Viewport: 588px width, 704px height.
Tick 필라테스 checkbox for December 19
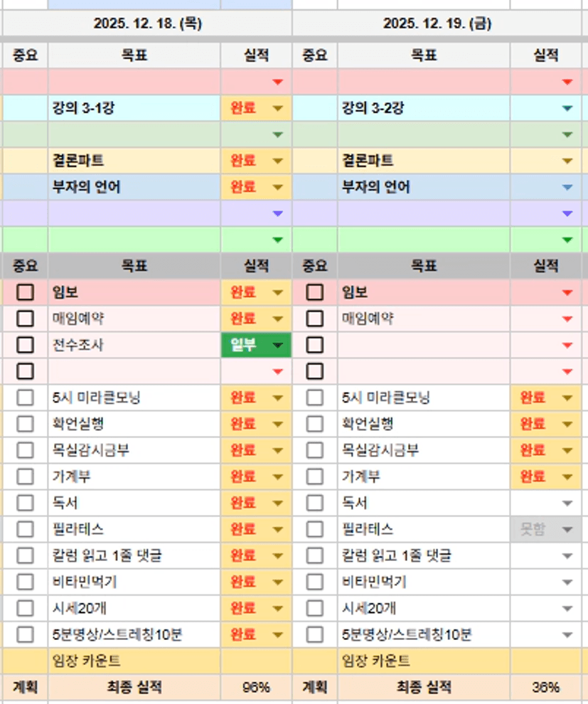314,529
